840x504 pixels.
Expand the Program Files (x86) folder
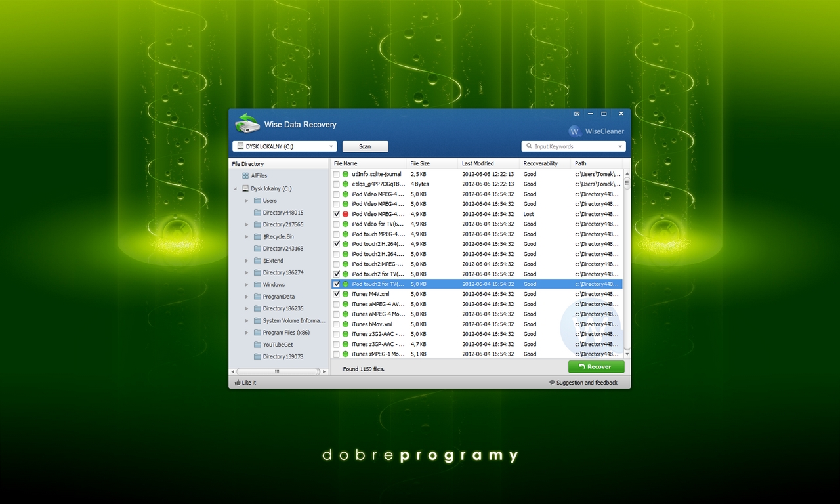pyautogui.click(x=247, y=333)
